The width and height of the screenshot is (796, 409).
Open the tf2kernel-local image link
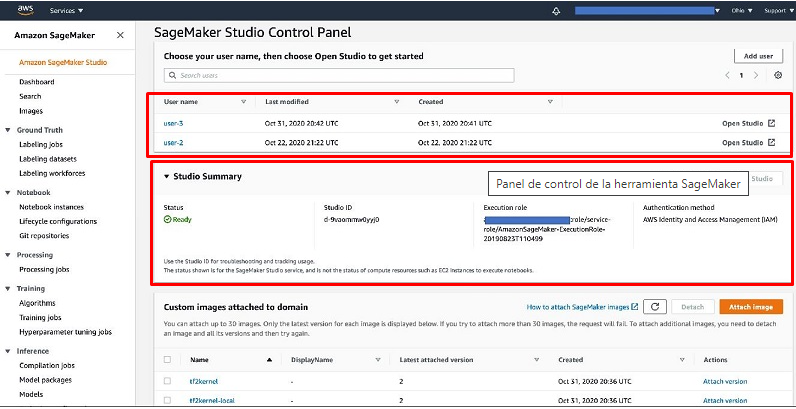212,400
